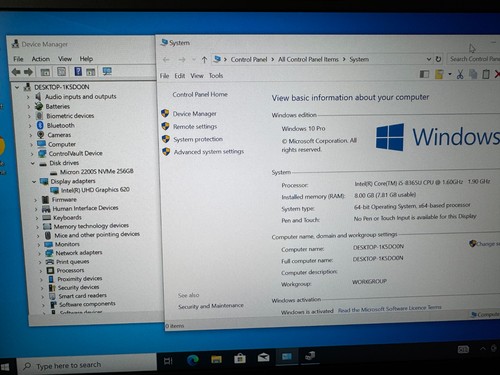Click the Back arrow in Device Manager toolbar
Viewport: 500px width, 375px height.
point(16,72)
